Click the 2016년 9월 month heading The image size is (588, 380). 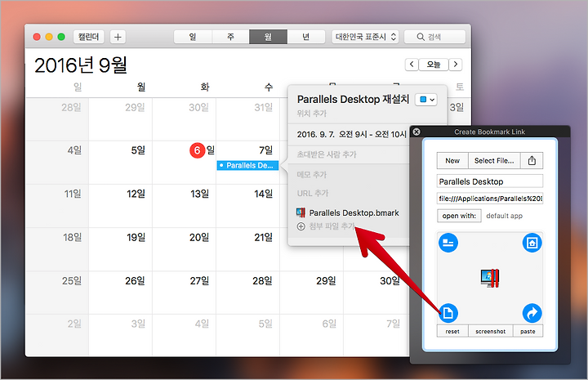(81, 65)
